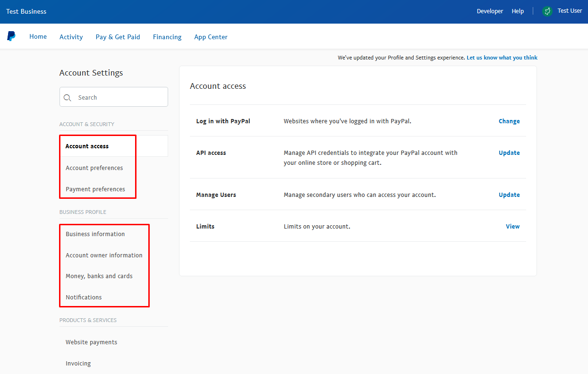The image size is (588, 374).
Task: Click Change for Log in with PayPal
Action: [x=509, y=121]
